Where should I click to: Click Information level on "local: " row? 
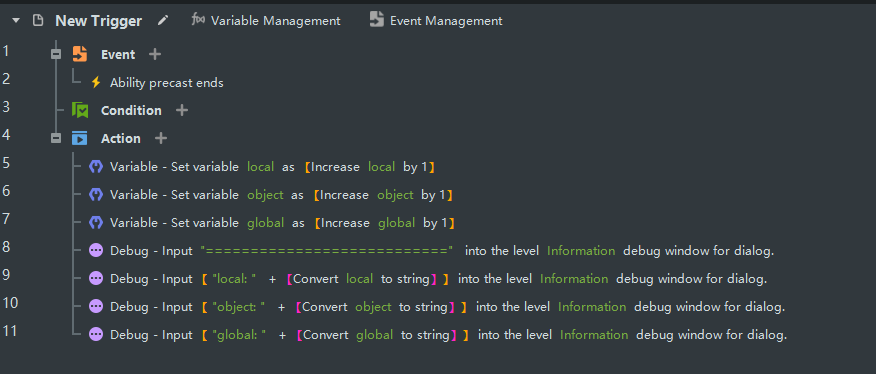coord(574,278)
